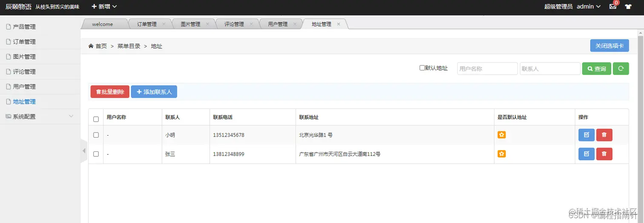
Task: Collapse the sidebar with the left arrow handle
Action: click(x=84, y=151)
